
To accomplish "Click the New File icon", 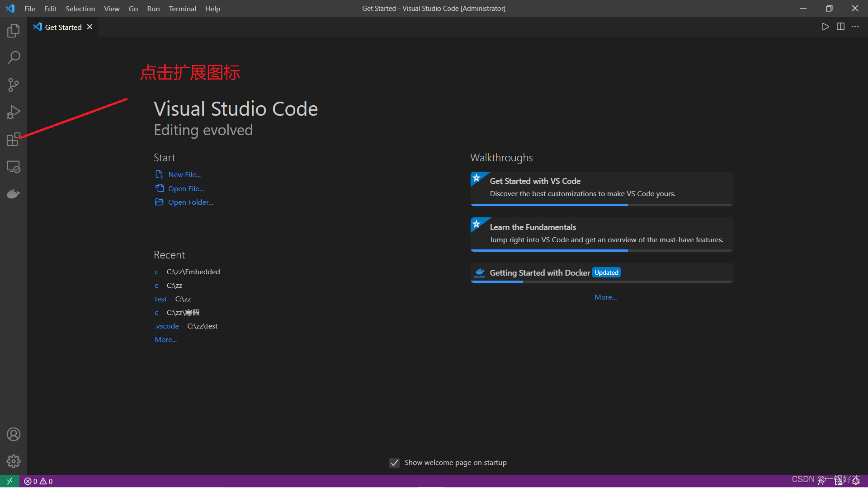I will click(x=159, y=174).
